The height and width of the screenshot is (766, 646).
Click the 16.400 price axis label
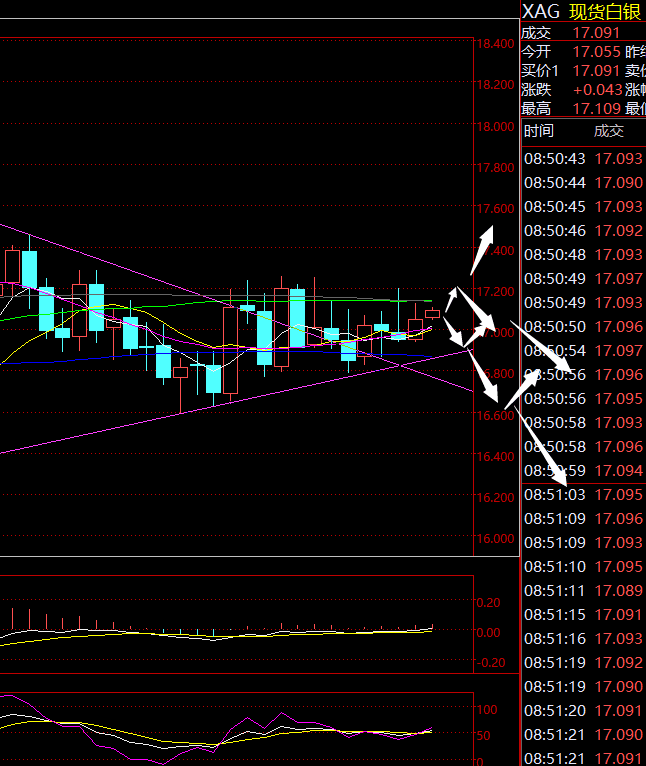pyautogui.click(x=495, y=456)
